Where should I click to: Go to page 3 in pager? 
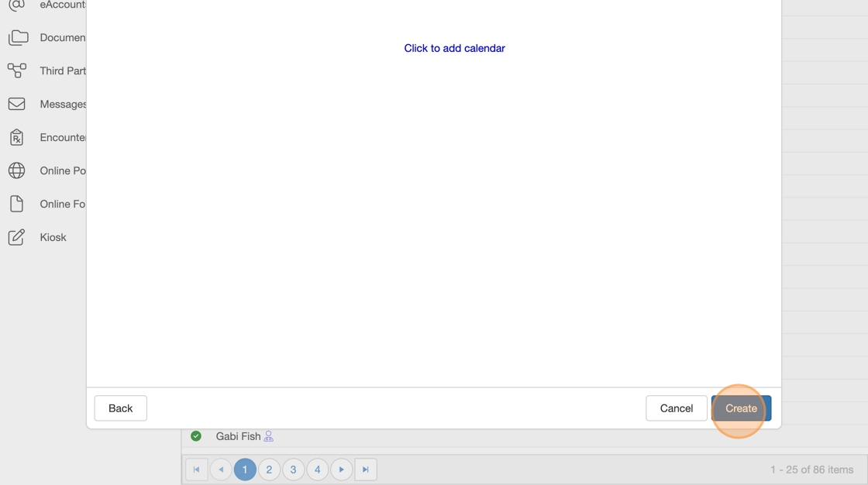(293, 470)
